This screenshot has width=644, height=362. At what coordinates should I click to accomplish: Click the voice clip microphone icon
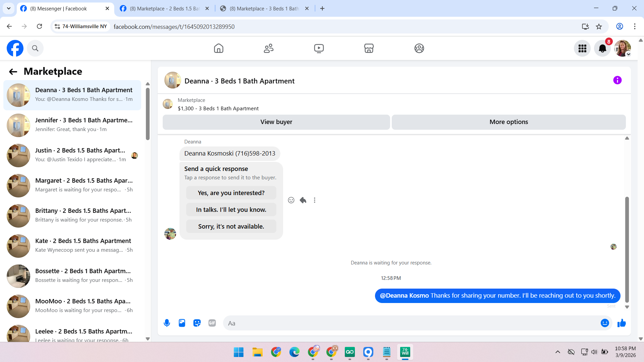pyautogui.click(x=167, y=323)
